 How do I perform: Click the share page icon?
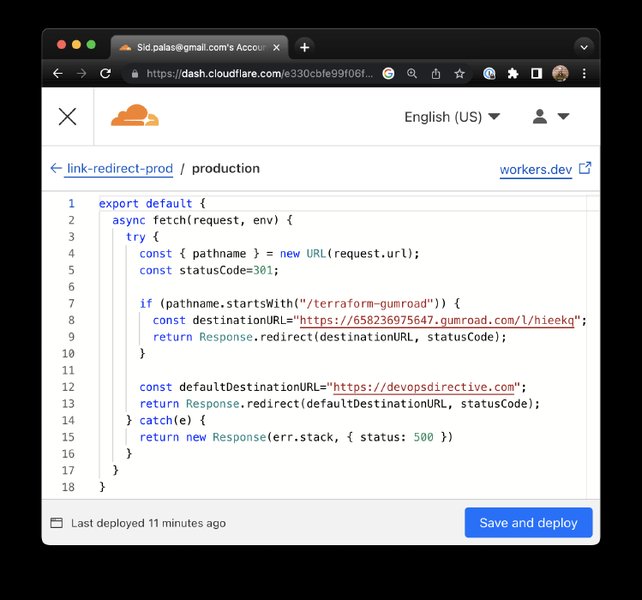pyautogui.click(x=436, y=74)
